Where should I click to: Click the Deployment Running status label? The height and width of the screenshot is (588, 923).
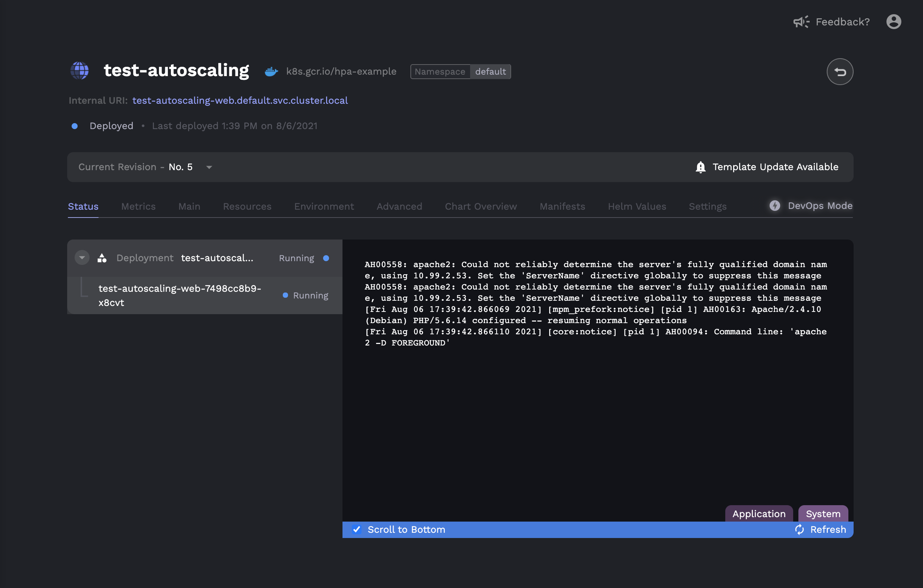pyautogui.click(x=296, y=258)
